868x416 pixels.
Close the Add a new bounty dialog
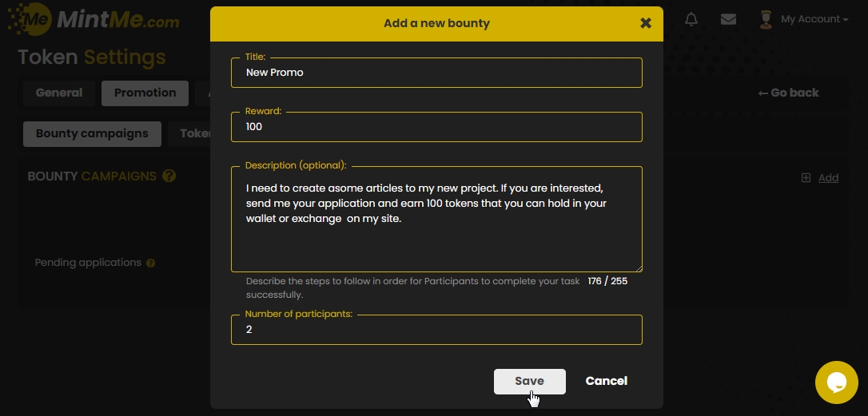pos(646,23)
